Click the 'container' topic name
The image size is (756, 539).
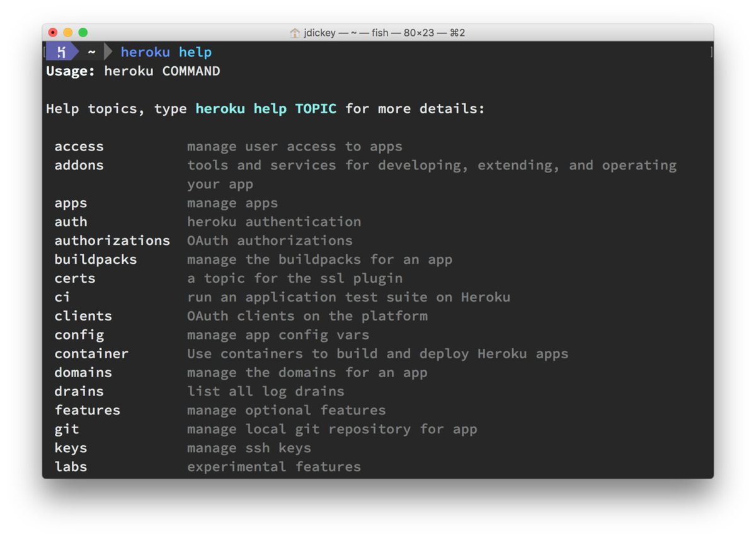click(x=91, y=354)
